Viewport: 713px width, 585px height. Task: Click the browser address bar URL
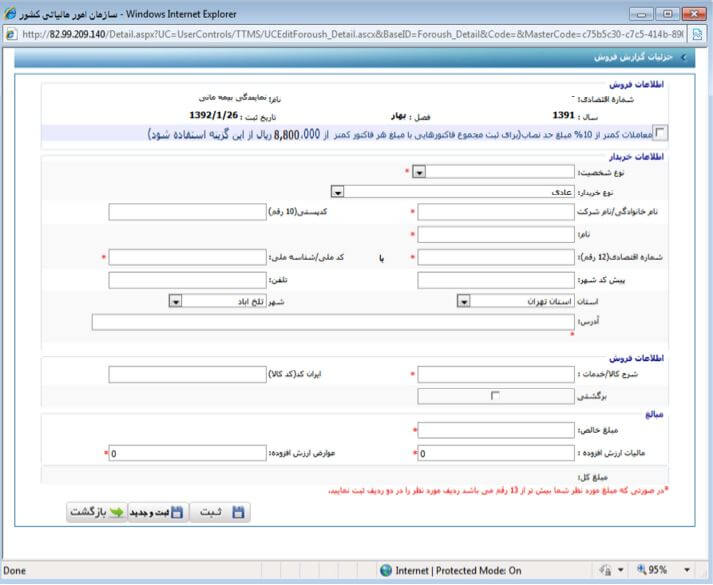click(352, 35)
